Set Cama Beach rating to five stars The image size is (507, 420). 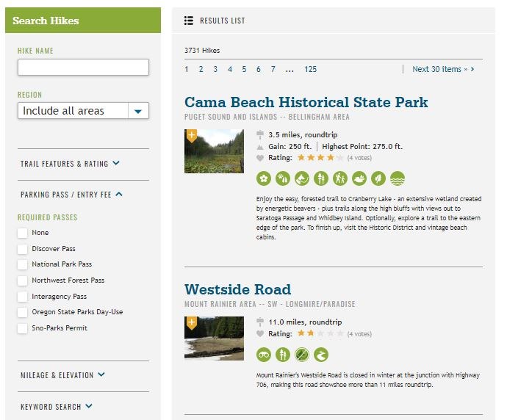339,157
